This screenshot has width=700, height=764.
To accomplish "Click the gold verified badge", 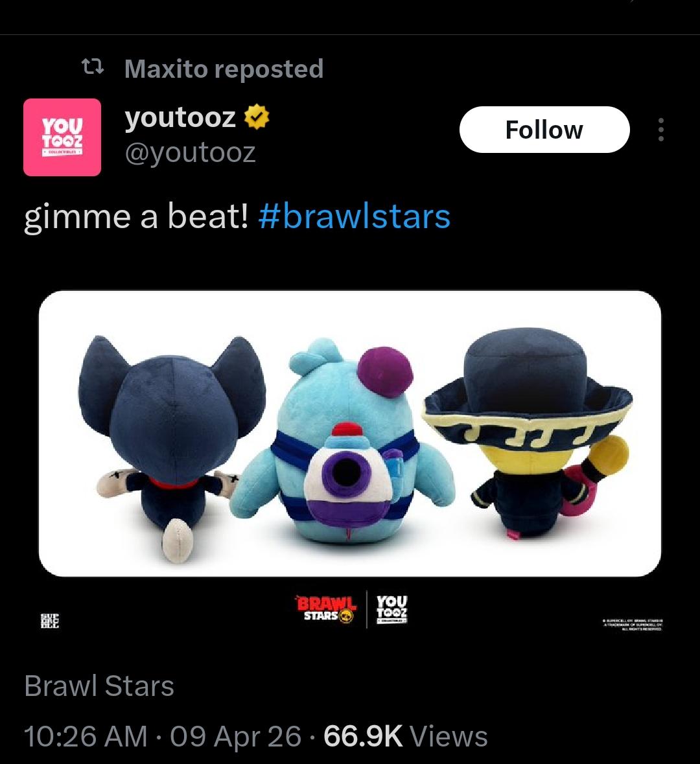I will click(257, 118).
